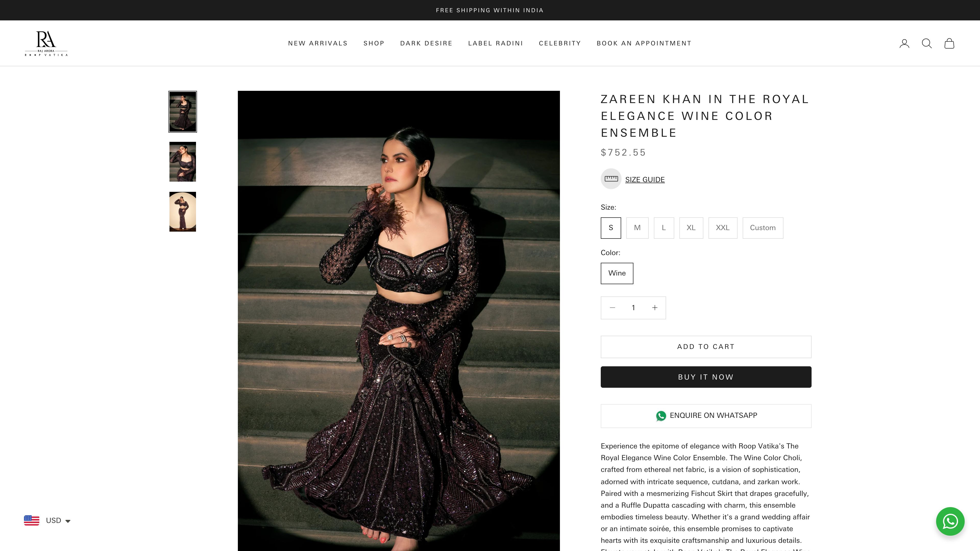Open the search magnifier icon
This screenshot has height=551, width=980.
point(927,43)
